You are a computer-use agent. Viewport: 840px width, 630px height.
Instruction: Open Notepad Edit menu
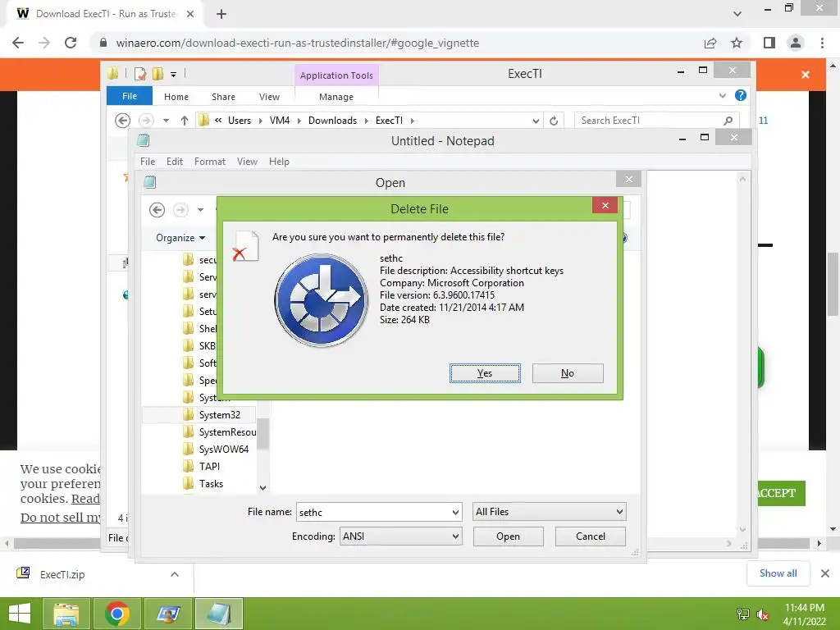click(x=175, y=162)
